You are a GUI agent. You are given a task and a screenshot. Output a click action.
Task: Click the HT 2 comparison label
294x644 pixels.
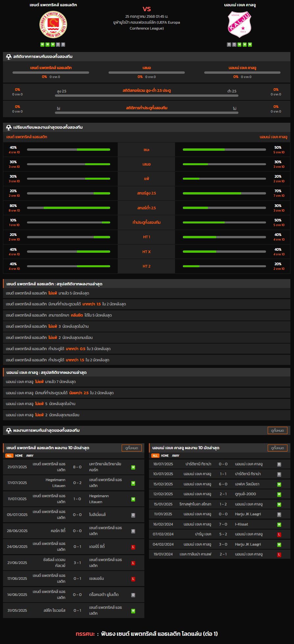click(147, 266)
